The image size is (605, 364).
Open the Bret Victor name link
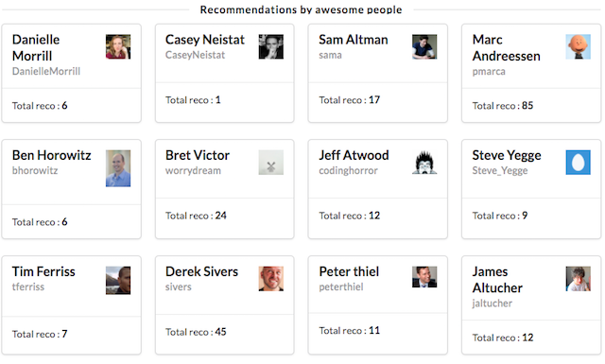(198, 155)
